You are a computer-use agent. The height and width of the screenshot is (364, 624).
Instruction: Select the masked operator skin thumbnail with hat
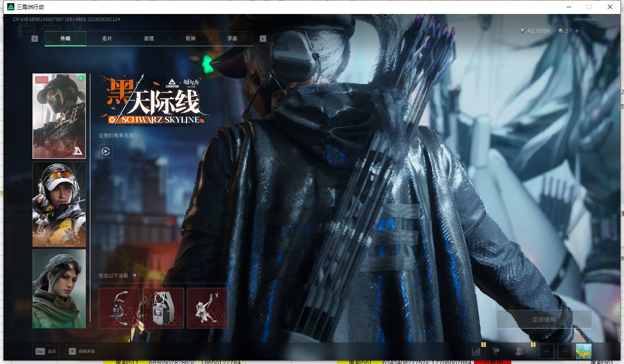(x=59, y=116)
